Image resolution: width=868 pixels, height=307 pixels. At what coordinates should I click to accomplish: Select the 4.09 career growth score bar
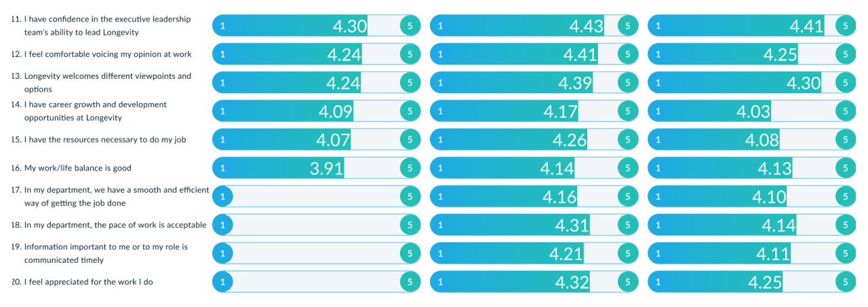pos(285,111)
